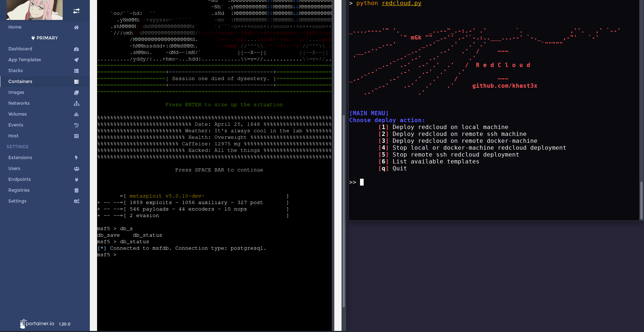This screenshot has height=332, width=644.
Task: Click the plug icon beside PRIMARY
Action: click(33, 38)
